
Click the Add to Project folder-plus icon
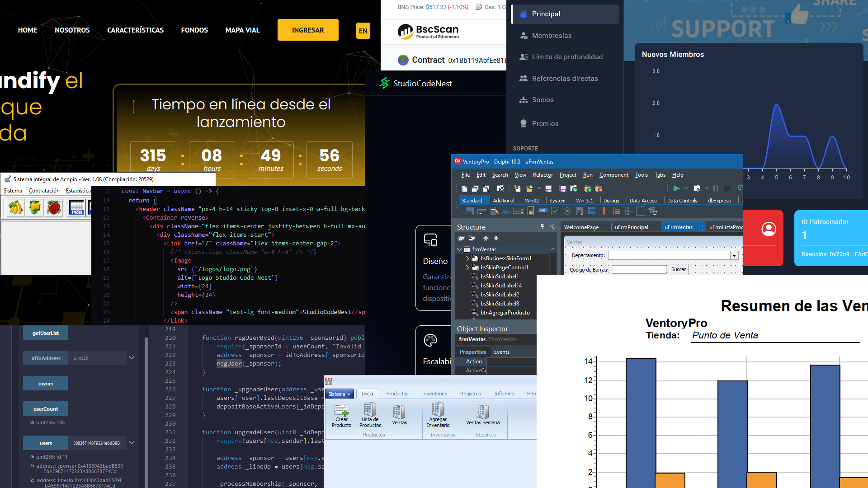[588, 188]
